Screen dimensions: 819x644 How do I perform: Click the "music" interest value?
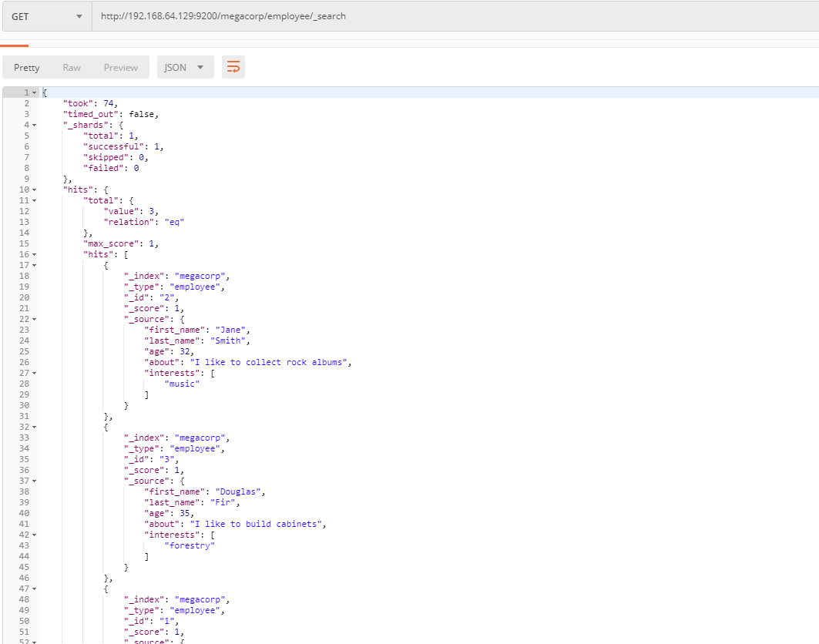point(182,384)
